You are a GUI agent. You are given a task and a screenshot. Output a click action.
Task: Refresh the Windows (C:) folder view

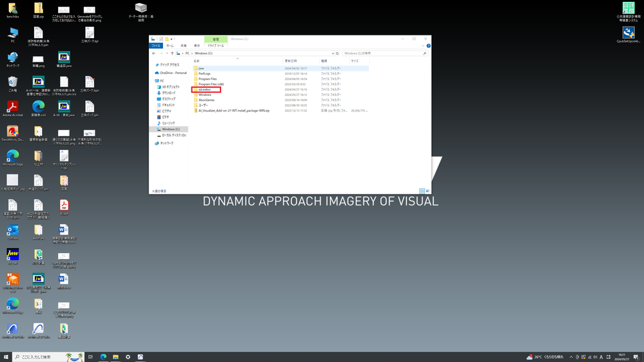click(337, 53)
